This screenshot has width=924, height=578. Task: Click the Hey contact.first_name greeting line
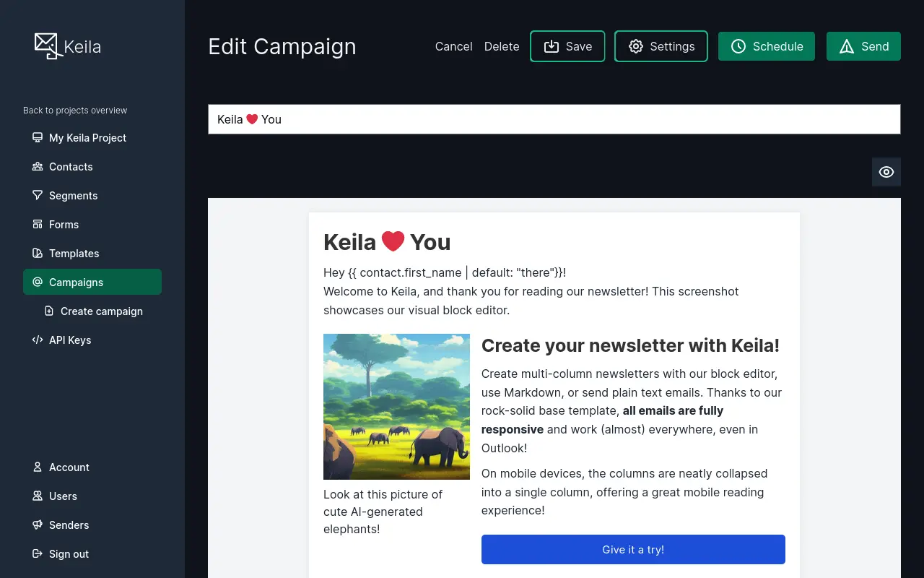(445, 272)
